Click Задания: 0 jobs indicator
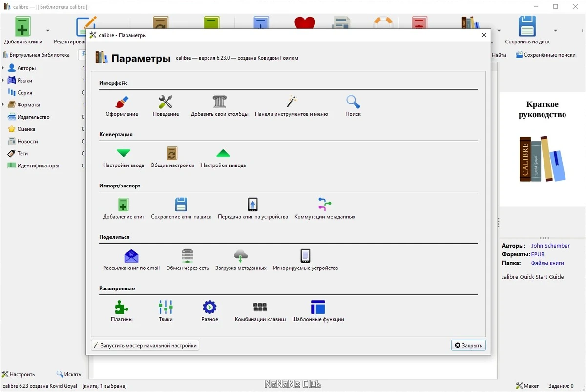Viewport: 586px width, 392px height. pos(561,386)
